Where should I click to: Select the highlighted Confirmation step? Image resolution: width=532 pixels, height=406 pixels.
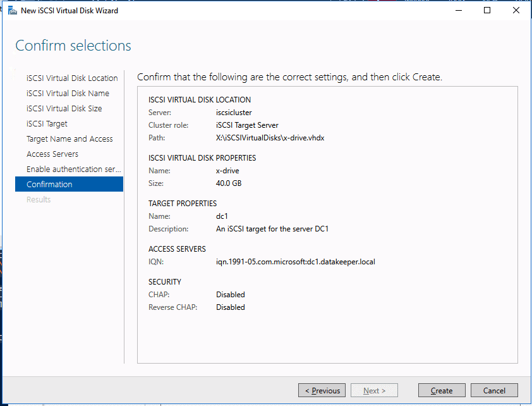[49, 185]
